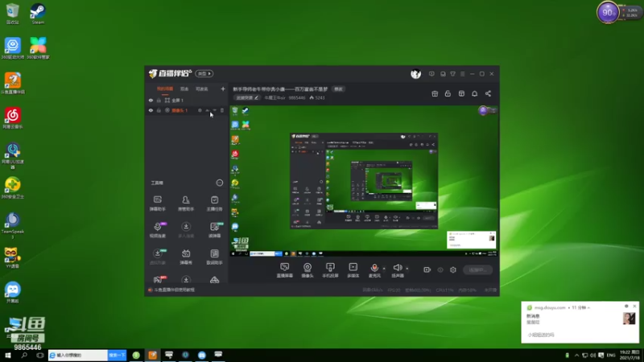Mute the 麦克风 microphone
This screenshot has width=644, height=362.
[x=374, y=270]
